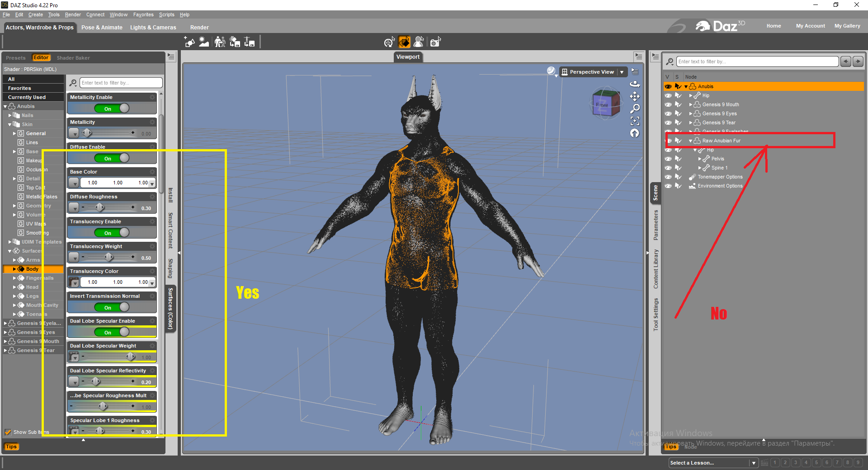Collapse the Raw Anubian Fur node
The image size is (868, 470).
pyautogui.click(x=690, y=141)
